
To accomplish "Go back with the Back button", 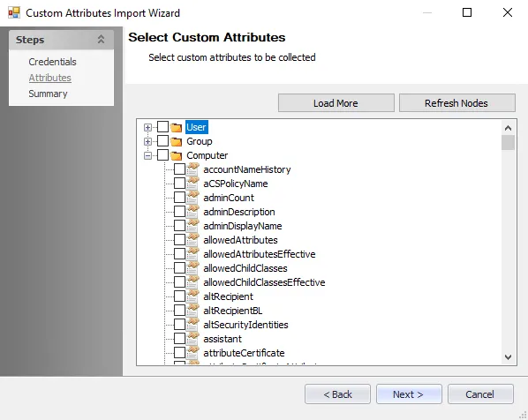I will click(337, 394).
